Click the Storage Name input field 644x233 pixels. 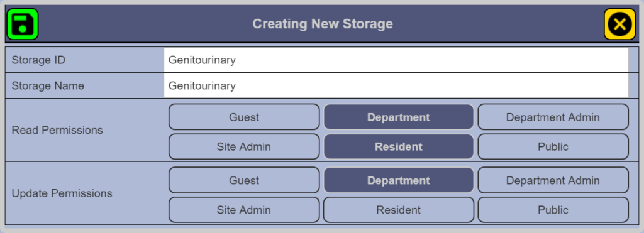(x=396, y=86)
